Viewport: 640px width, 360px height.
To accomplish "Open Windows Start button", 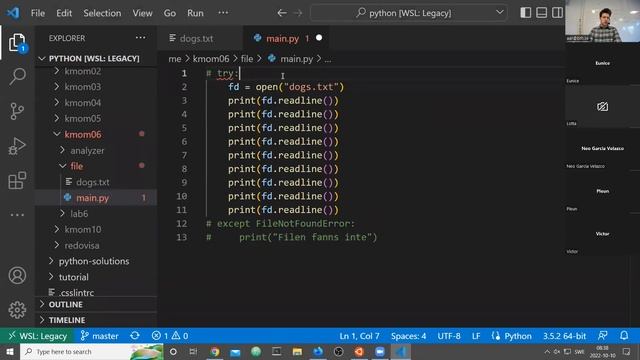I will [x=10, y=352].
